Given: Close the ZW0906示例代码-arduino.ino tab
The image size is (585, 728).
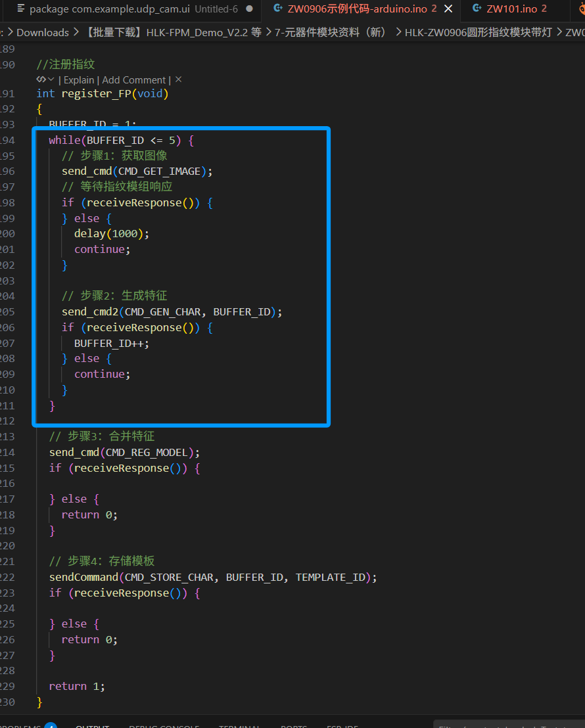Looking at the screenshot, I should point(448,9).
